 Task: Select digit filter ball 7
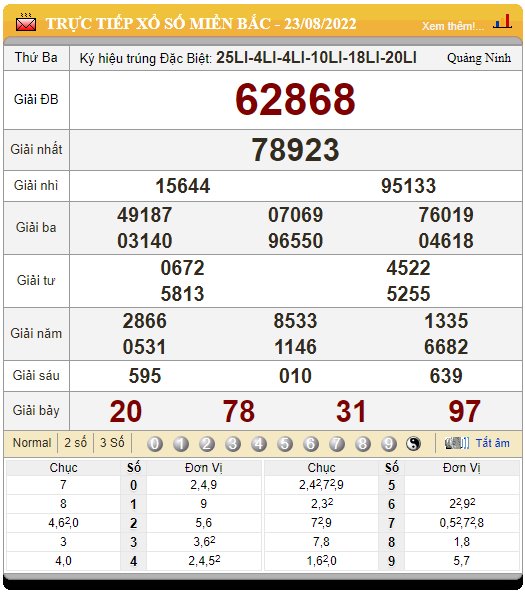[337, 444]
